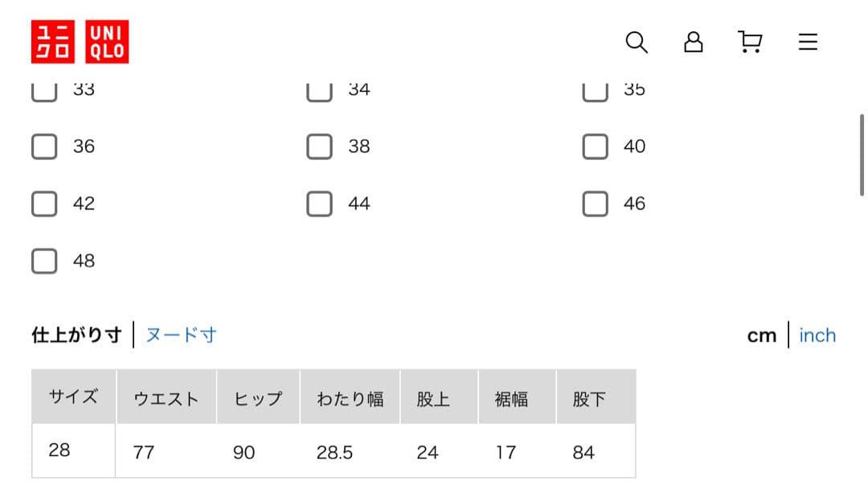This screenshot has height=489, width=868.
Task: Toggle the size 46 checkbox
Action: click(595, 203)
